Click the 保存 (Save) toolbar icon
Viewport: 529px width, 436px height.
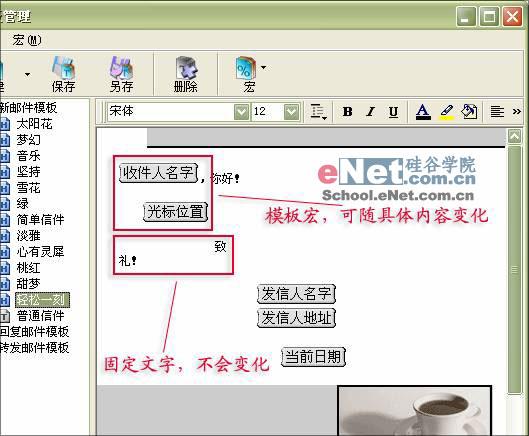point(63,74)
